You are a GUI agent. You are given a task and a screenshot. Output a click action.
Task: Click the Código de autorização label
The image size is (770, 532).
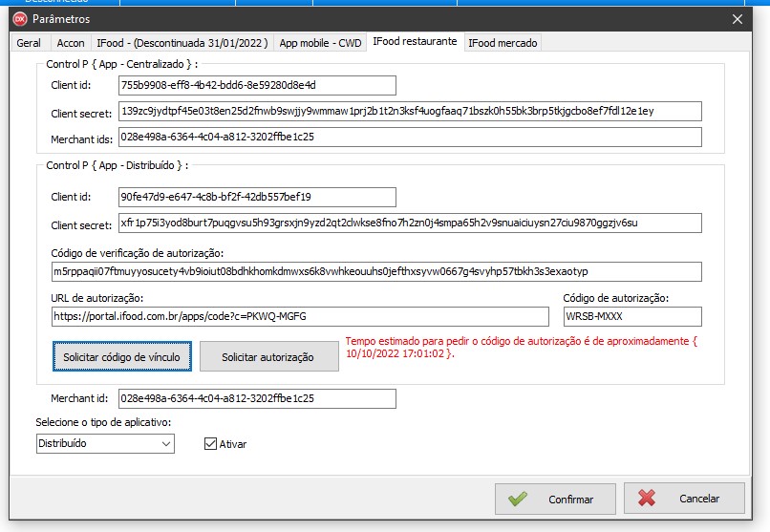pyautogui.click(x=616, y=298)
